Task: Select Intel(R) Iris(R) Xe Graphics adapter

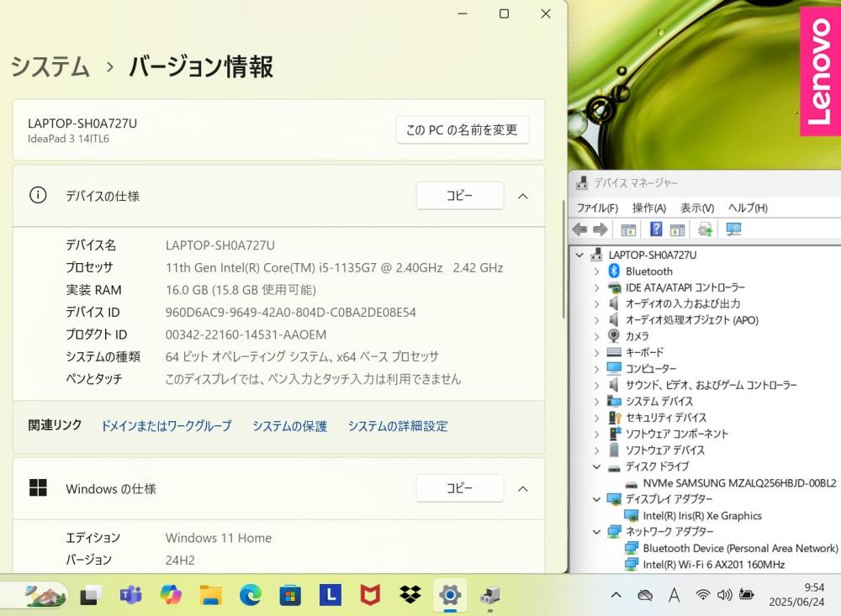Action: point(702,516)
